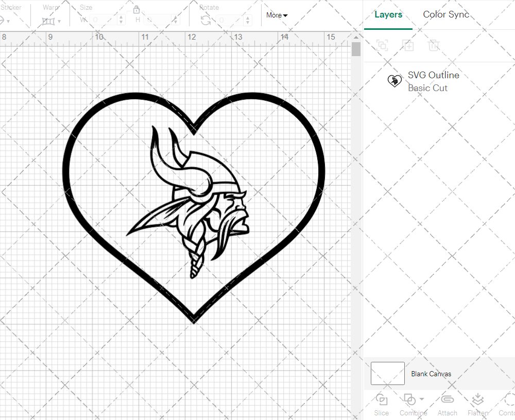Click the Contour tool icon

pos(509,399)
